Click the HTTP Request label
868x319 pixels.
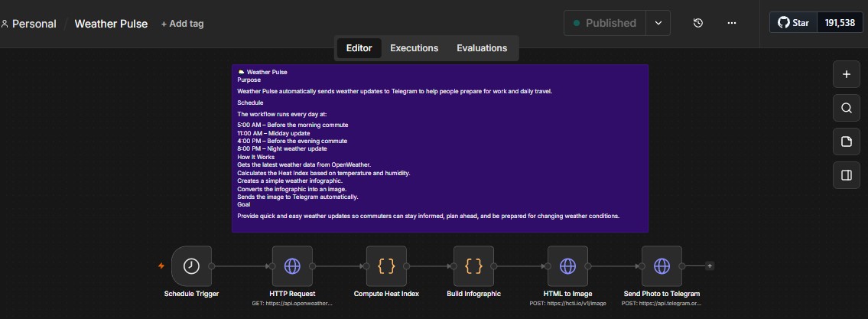(292, 294)
